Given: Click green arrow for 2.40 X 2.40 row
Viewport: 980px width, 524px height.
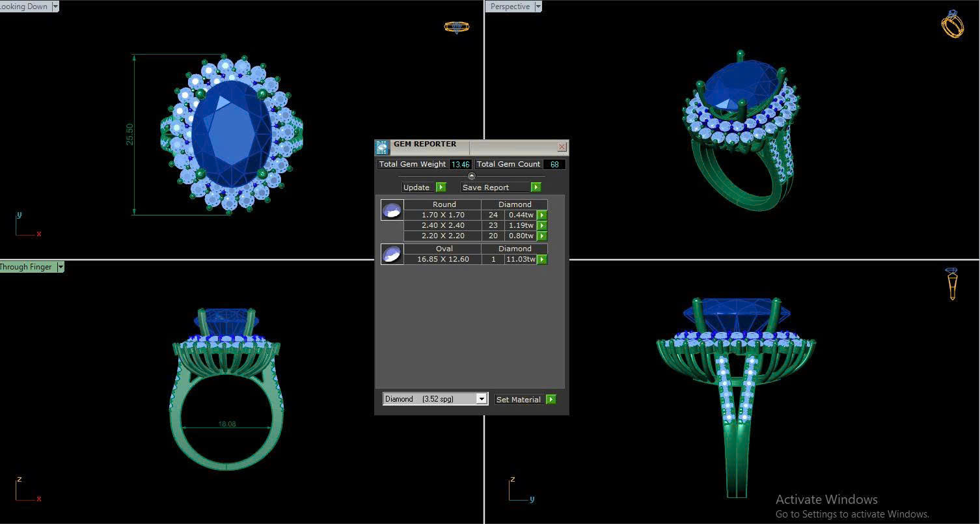Looking at the screenshot, I should tap(542, 225).
